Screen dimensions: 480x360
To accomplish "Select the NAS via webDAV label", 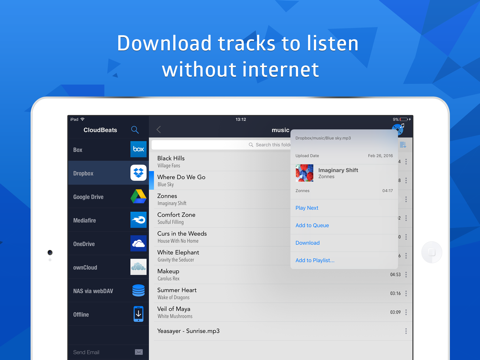I will 93,291.
